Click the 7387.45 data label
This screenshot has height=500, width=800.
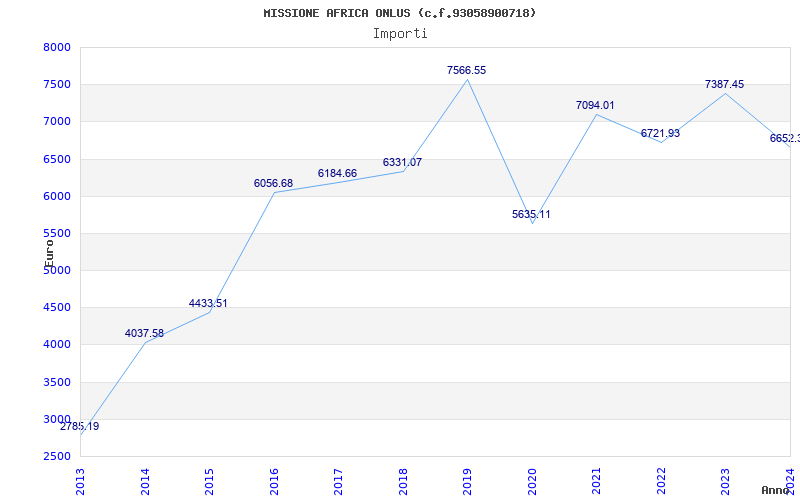click(724, 84)
